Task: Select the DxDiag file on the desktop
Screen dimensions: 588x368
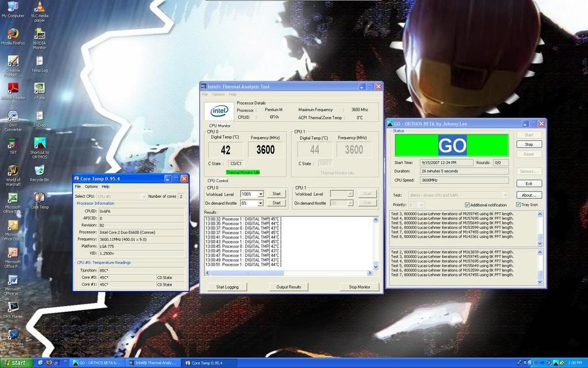Action: click(40, 118)
